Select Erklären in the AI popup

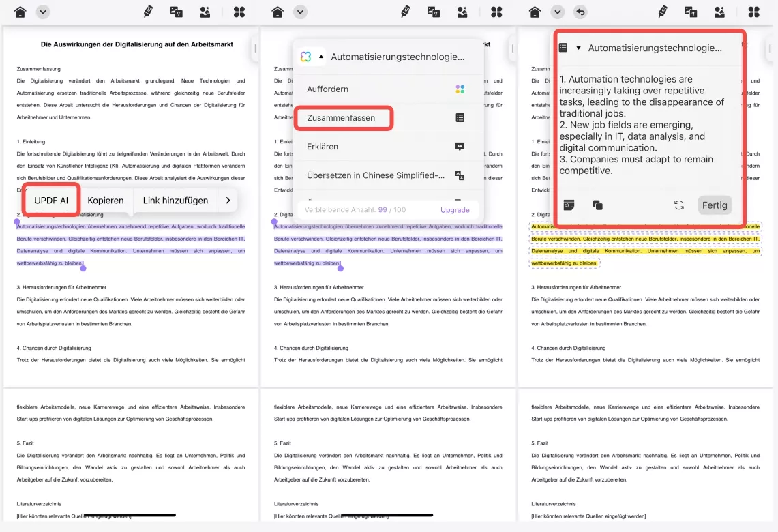click(x=388, y=147)
